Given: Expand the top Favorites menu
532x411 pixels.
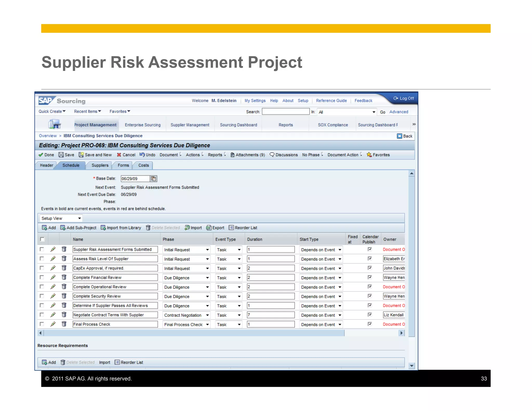Looking at the screenshot, I should [x=120, y=111].
